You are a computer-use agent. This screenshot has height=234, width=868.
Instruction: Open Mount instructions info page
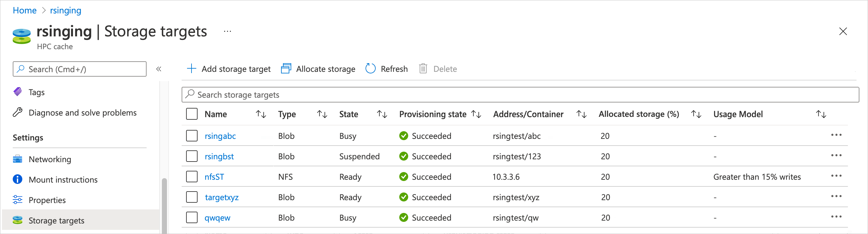(x=63, y=180)
